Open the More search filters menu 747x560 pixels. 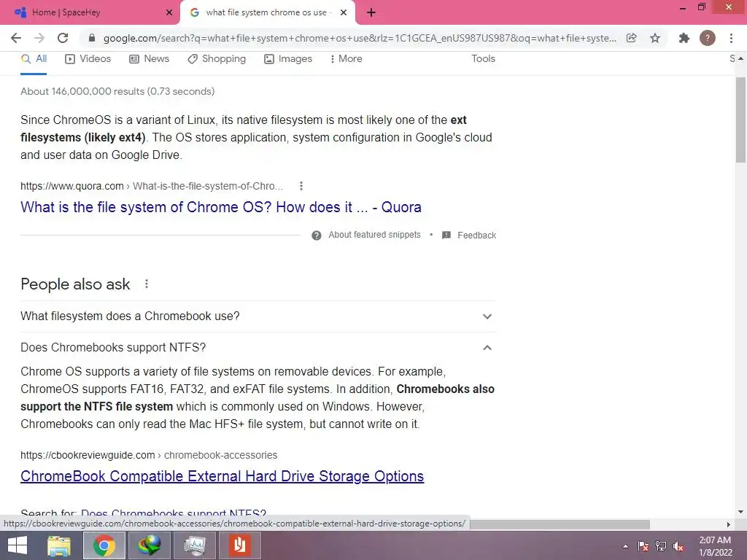347,58
